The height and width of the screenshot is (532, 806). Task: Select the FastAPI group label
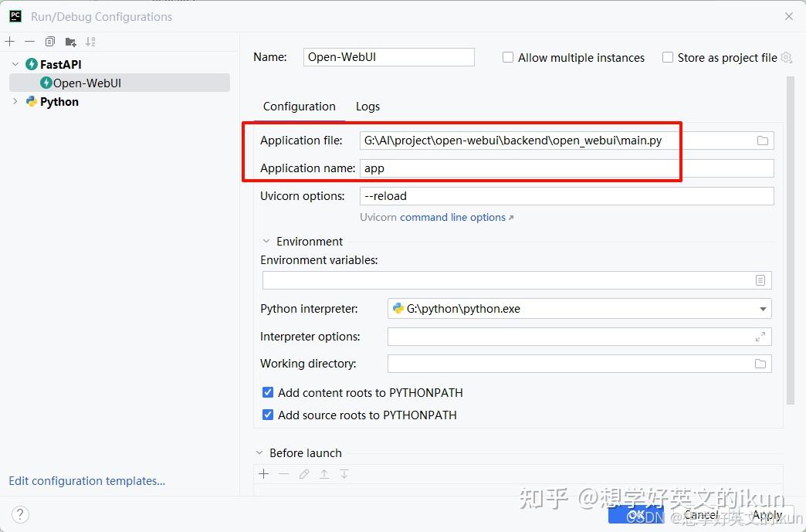(x=61, y=64)
